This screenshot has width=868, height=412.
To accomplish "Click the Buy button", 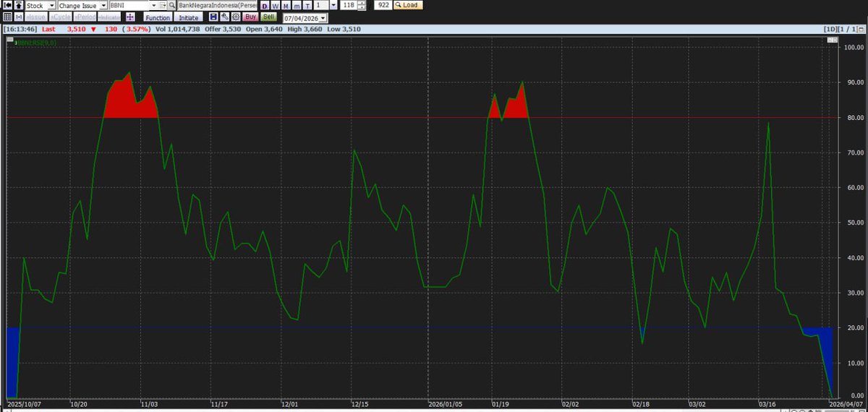I will (250, 17).
